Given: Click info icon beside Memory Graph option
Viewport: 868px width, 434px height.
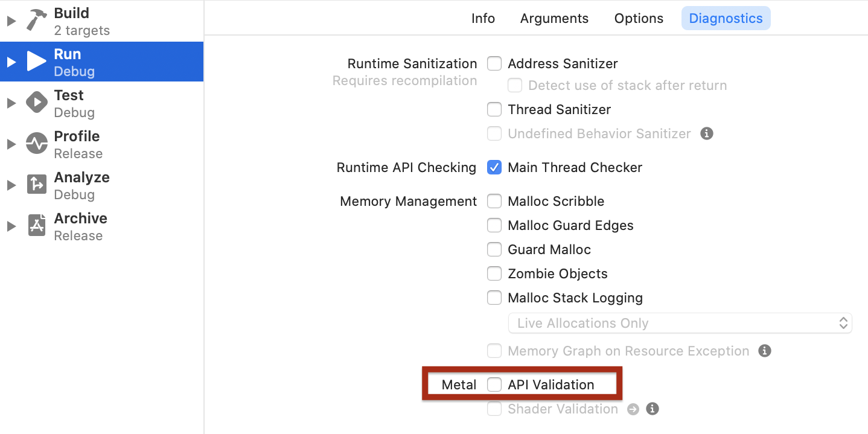Looking at the screenshot, I should point(765,351).
